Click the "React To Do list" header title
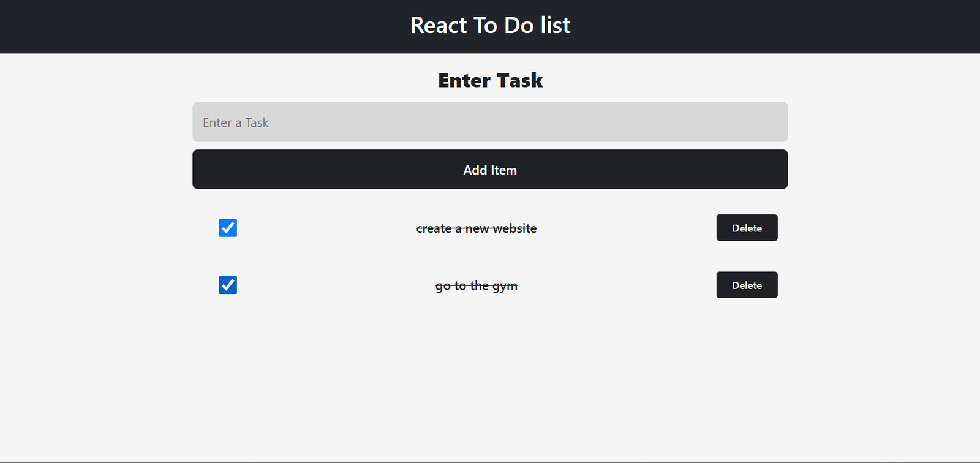 click(490, 26)
